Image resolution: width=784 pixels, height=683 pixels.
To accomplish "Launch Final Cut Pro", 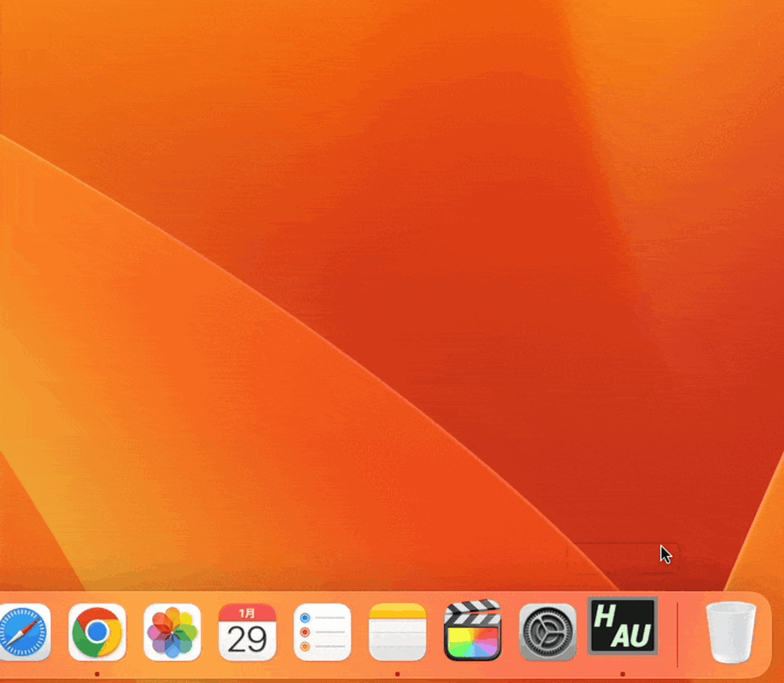I will click(472, 631).
